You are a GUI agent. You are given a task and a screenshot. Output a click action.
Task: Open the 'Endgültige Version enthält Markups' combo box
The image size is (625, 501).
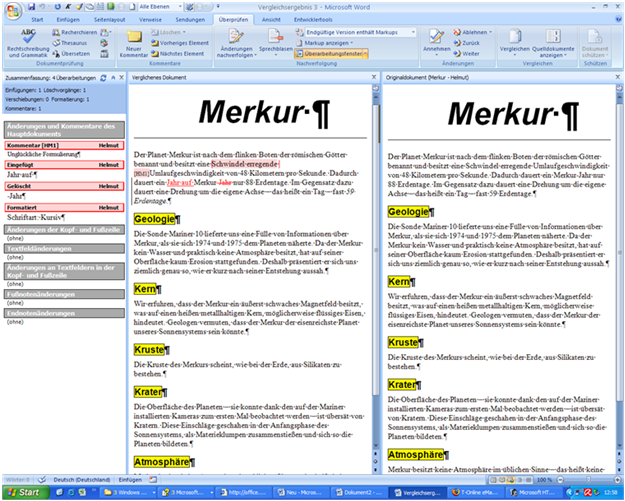(346, 32)
